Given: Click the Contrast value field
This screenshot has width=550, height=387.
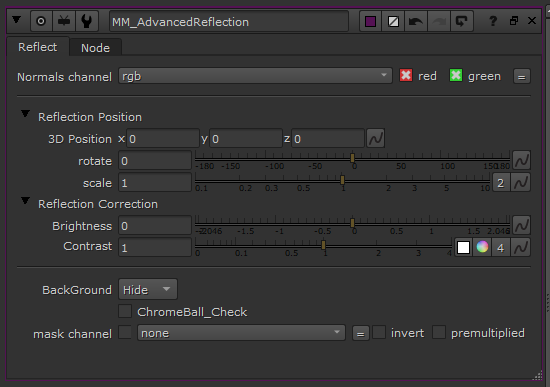Looking at the screenshot, I should click(155, 247).
